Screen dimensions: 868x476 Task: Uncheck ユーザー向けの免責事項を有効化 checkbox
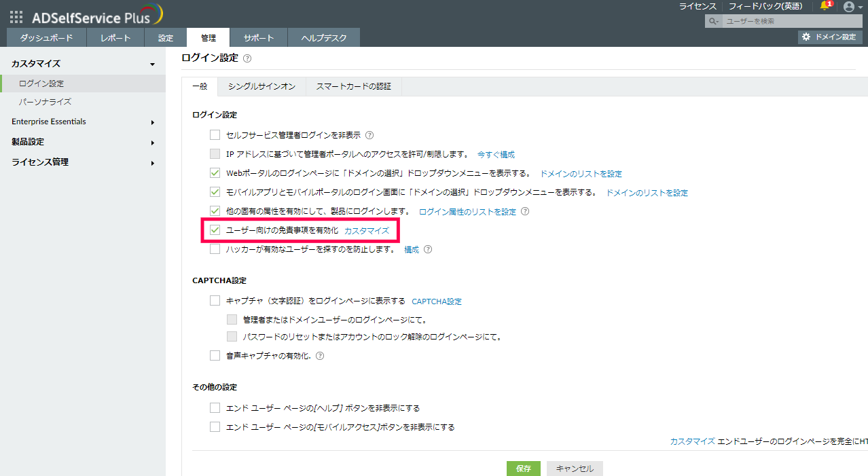click(215, 230)
